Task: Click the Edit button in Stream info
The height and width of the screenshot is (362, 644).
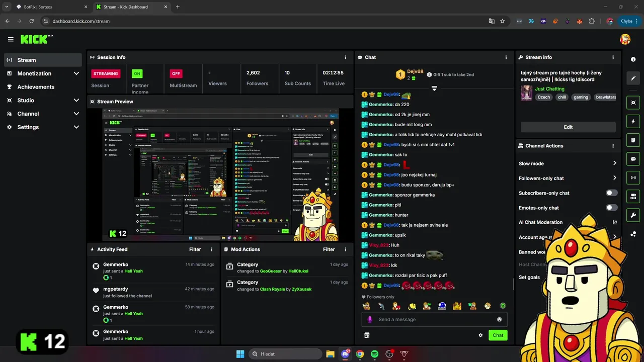Action: [x=568, y=127]
